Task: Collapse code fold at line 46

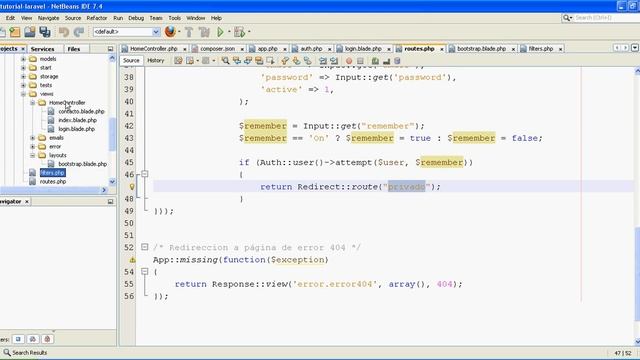Action: [144, 174]
